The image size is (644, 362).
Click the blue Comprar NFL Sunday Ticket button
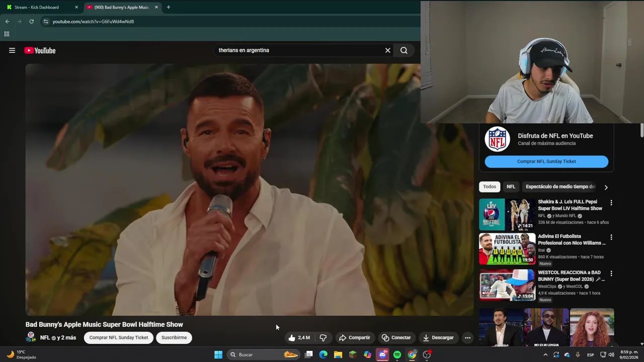tap(546, 161)
